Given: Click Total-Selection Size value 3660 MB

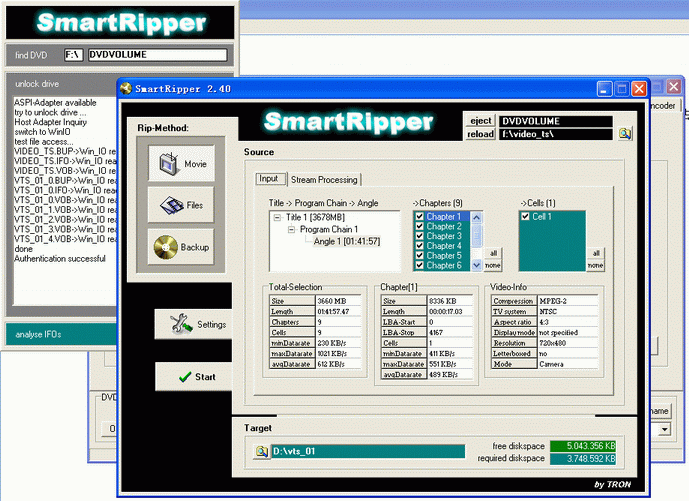Looking at the screenshot, I should [338, 301].
